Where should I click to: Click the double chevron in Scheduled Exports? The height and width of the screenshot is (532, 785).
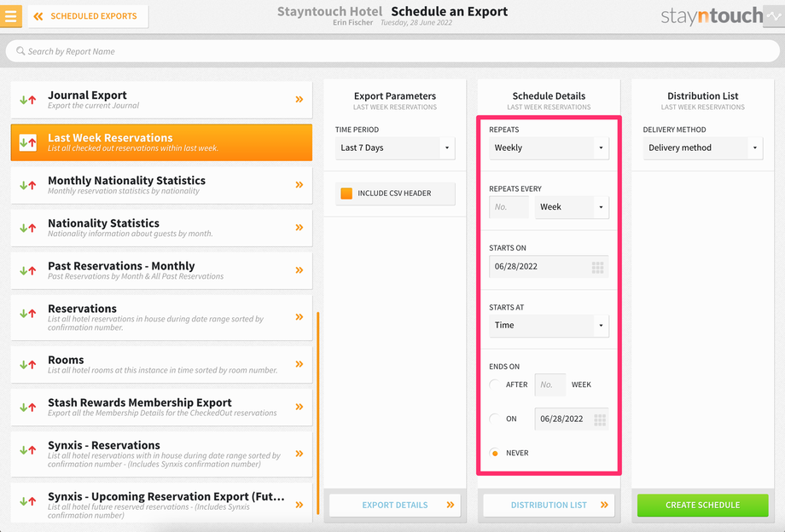pyautogui.click(x=38, y=16)
